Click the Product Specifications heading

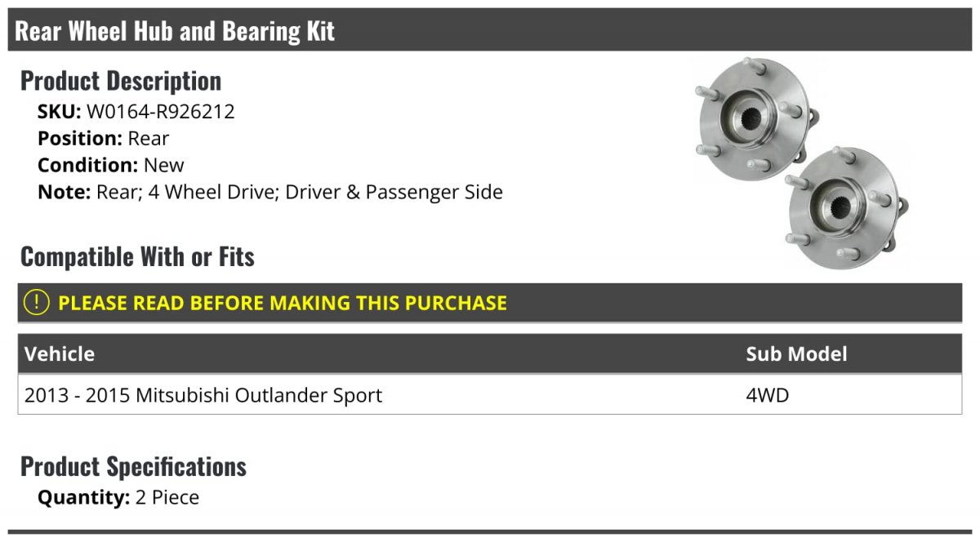[x=133, y=467]
